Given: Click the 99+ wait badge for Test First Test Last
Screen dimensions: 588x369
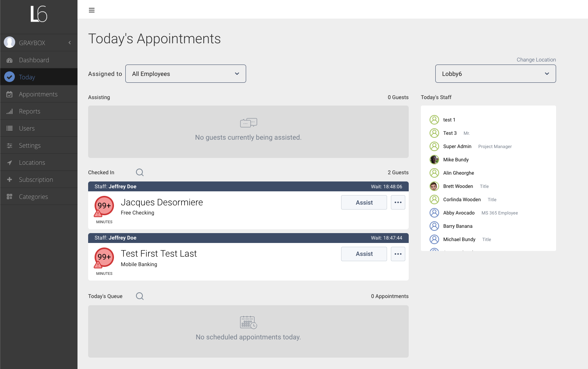Looking at the screenshot, I should (104, 257).
